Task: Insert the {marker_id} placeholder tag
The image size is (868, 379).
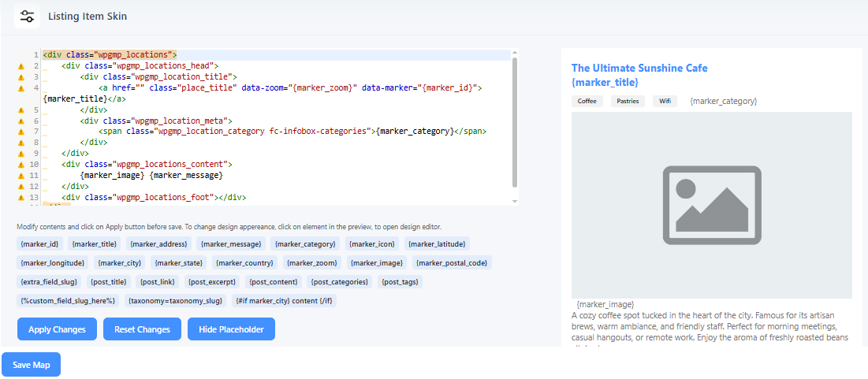Action: [40, 244]
